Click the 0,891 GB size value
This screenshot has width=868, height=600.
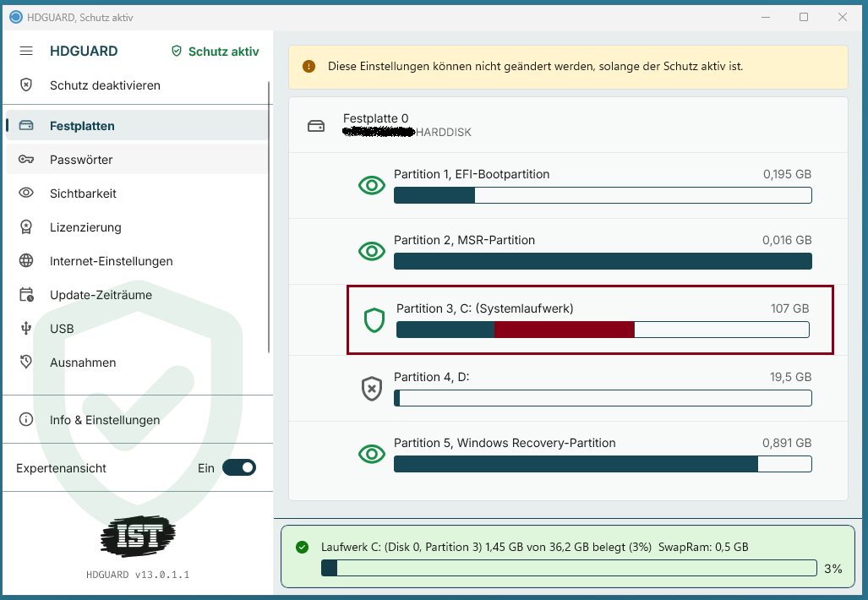pyautogui.click(x=787, y=443)
